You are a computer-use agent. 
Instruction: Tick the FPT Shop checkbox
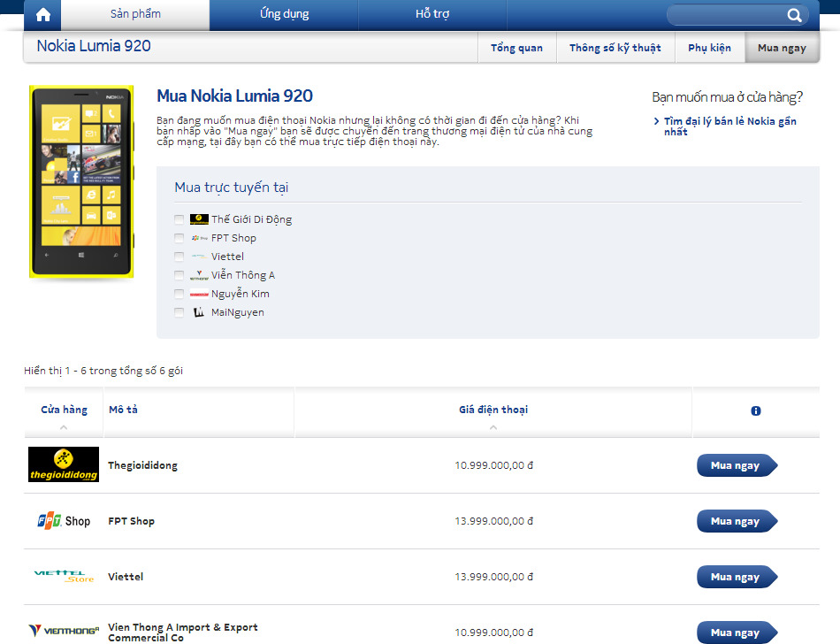pos(179,238)
